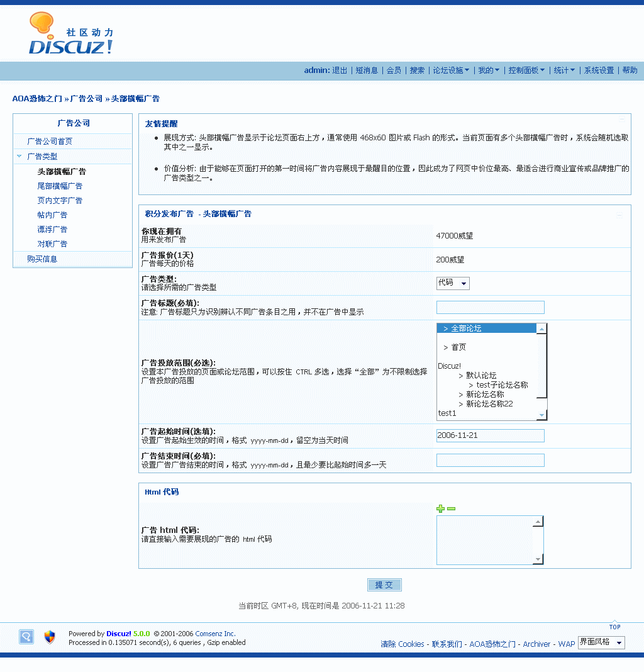Click the green plus icon above HTML textarea
This screenshot has width=644, height=672.
(x=440, y=508)
